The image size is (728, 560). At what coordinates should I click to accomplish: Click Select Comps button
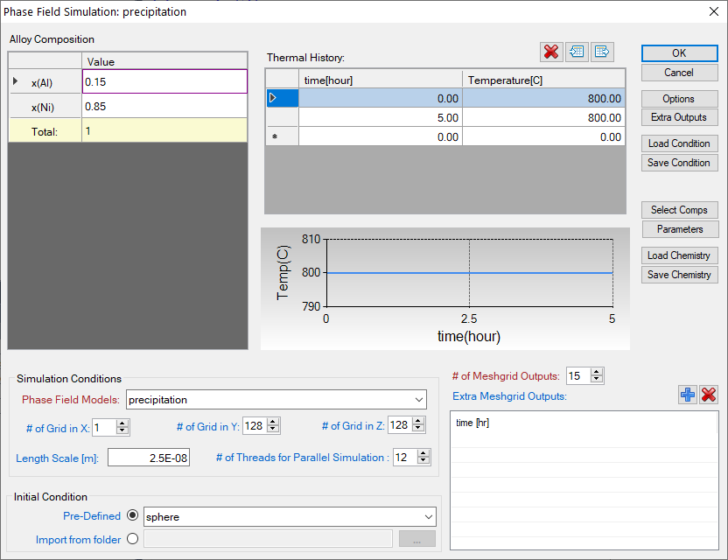[x=678, y=210]
